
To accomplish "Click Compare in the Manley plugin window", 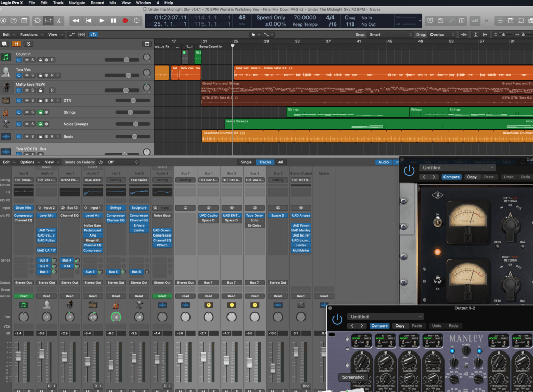I will click(379, 326).
